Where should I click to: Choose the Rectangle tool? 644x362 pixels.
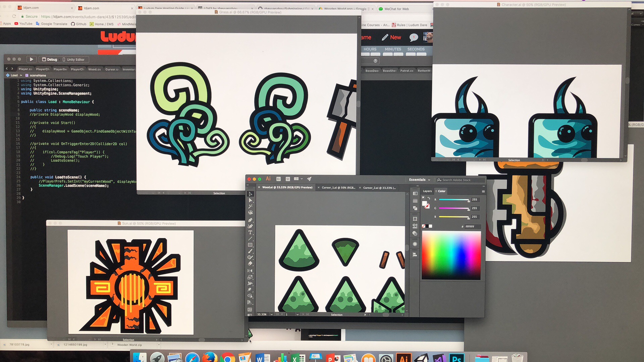click(x=250, y=245)
